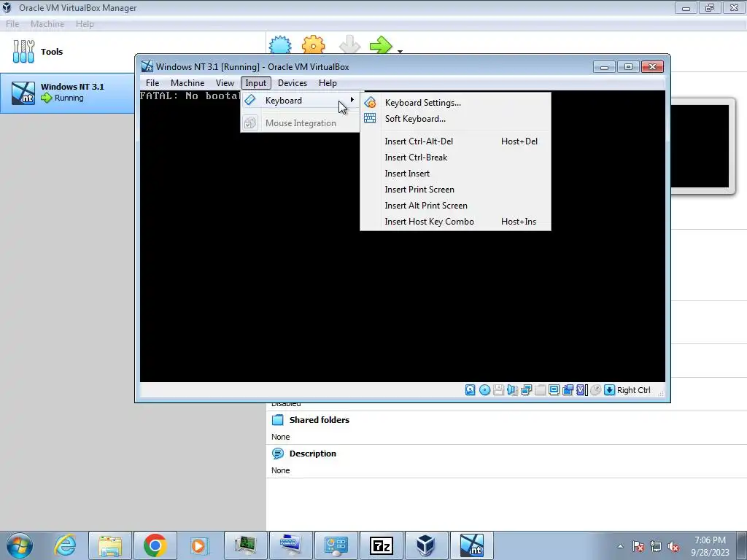
Task: Click the hard disk activity indicator
Action: (x=471, y=390)
